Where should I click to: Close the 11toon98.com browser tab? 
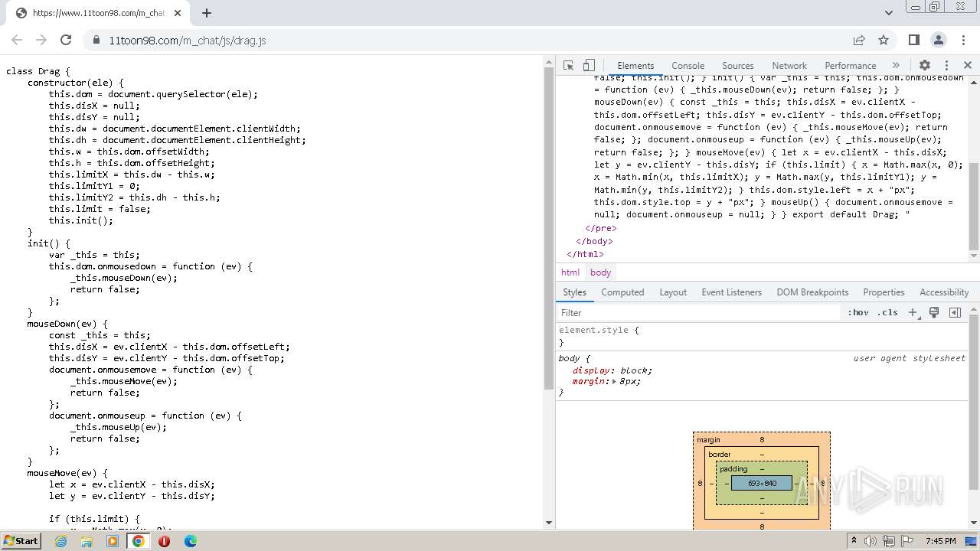[x=178, y=13]
